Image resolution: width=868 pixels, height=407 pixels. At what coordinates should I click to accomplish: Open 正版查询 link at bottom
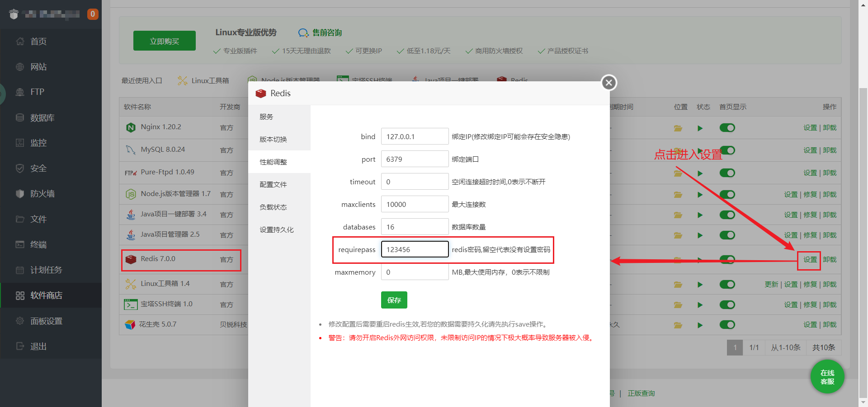tap(641, 393)
